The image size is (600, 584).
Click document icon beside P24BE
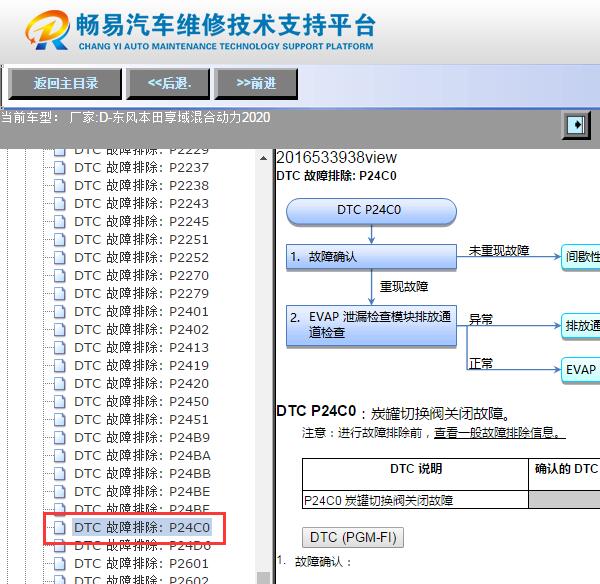[x=59, y=491]
